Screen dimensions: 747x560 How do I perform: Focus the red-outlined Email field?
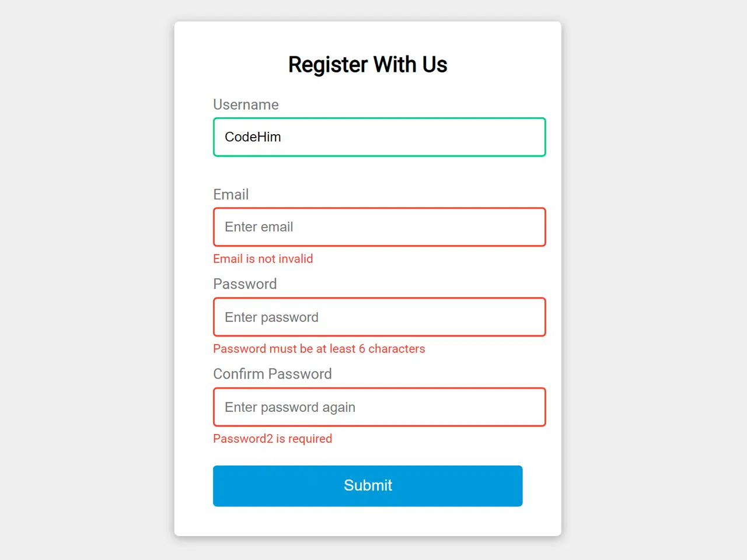pos(379,227)
